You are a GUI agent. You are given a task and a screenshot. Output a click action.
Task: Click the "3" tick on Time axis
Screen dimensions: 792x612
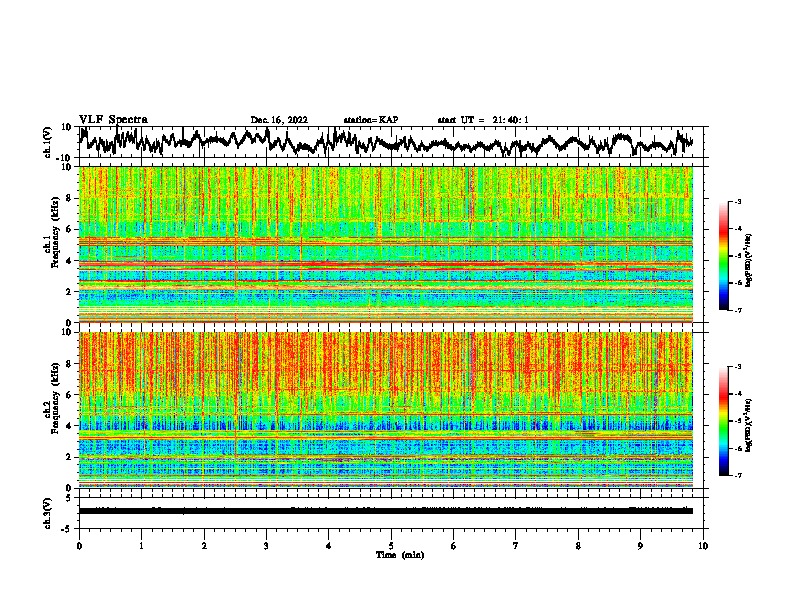point(266,546)
